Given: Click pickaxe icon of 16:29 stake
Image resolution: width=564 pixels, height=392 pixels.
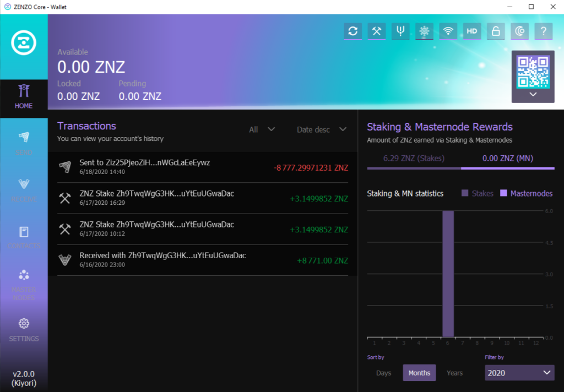Looking at the screenshot, I should (x=65, y=198).
